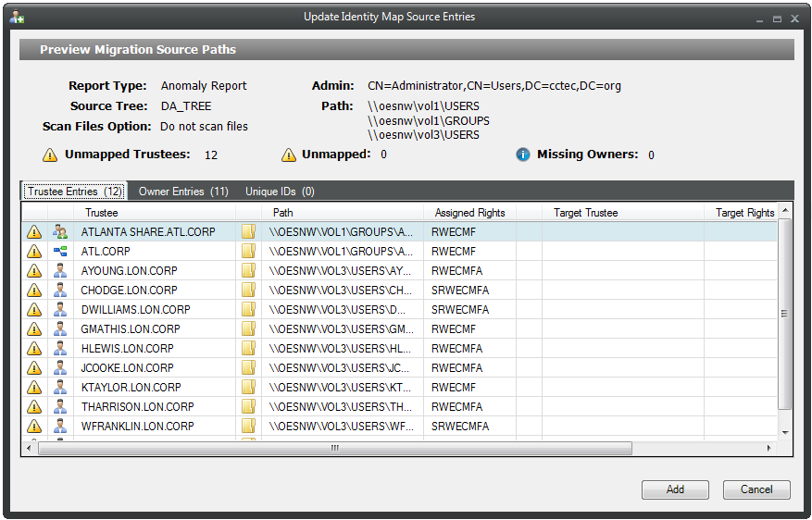Select the JCOOKE.LON.CORP trustee
Screen dimensions: 812x520
[x=127, y=368]
